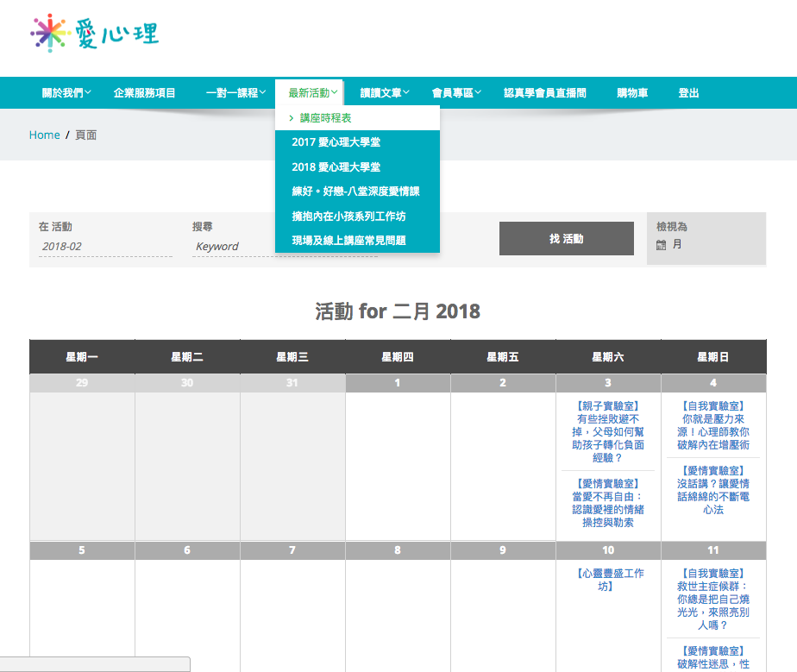Expand the 關於我們 menu

point(66,93)
